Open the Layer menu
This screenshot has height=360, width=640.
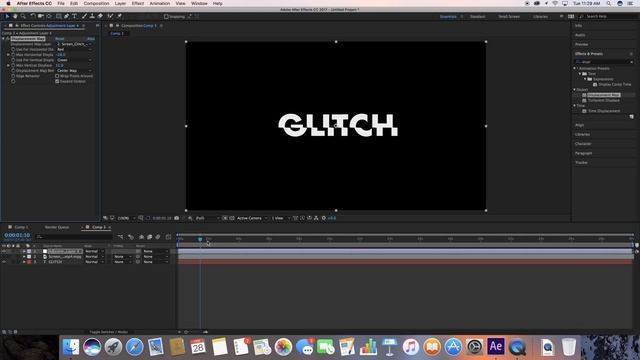pos(120,3)
